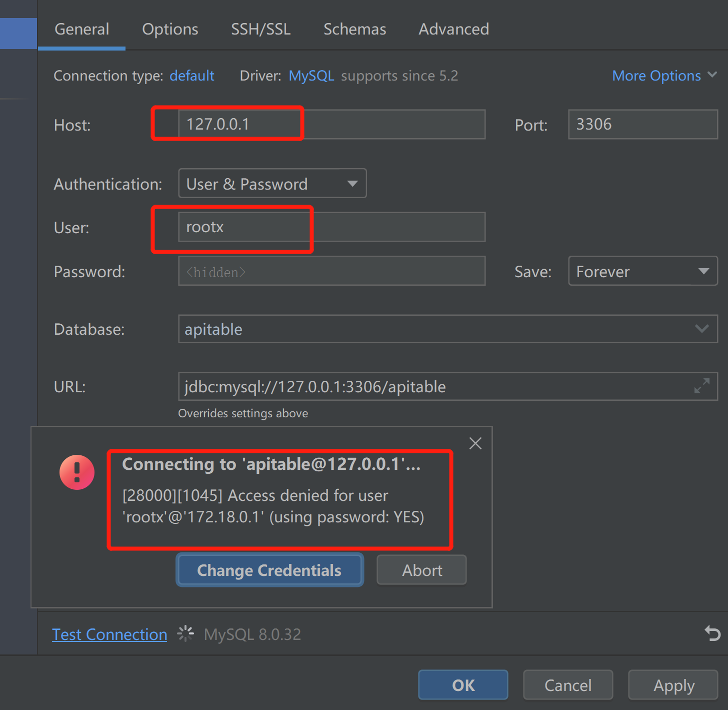Viewport: 728px width, 710px height.
Task: Click the Change Credentials button
Action: (x=269, y=570)
